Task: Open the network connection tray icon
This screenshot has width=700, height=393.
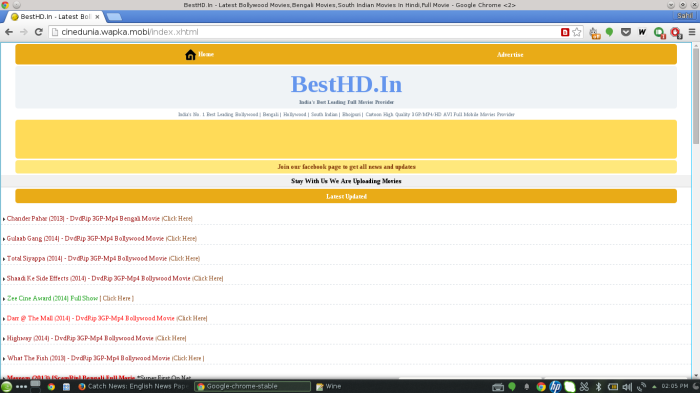Action: tap(642, 387)
